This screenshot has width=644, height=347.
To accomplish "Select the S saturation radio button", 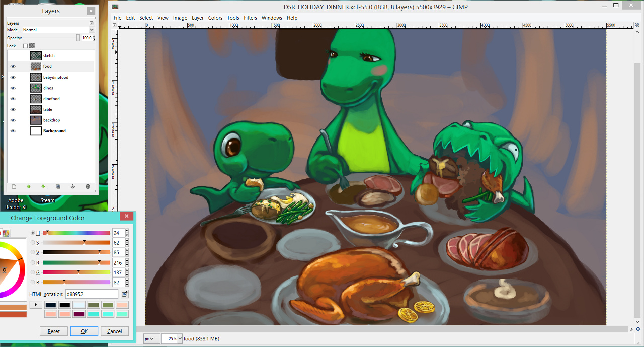I will (x=33, y=242).
